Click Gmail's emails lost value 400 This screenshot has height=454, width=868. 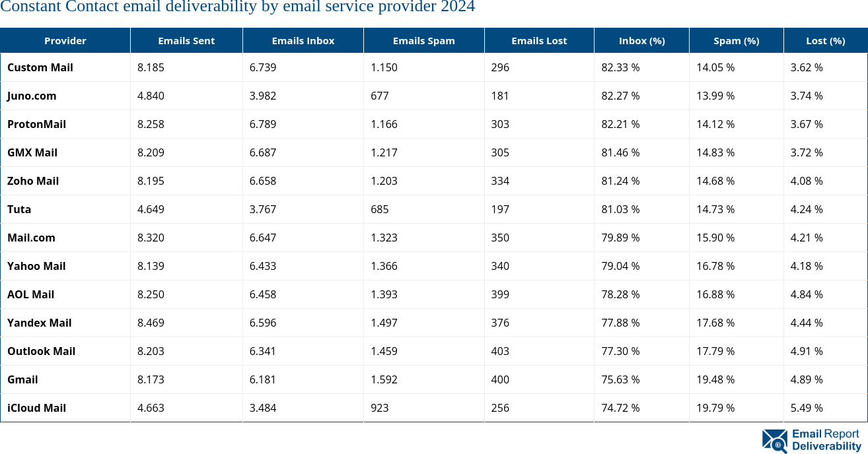point(500,379)
